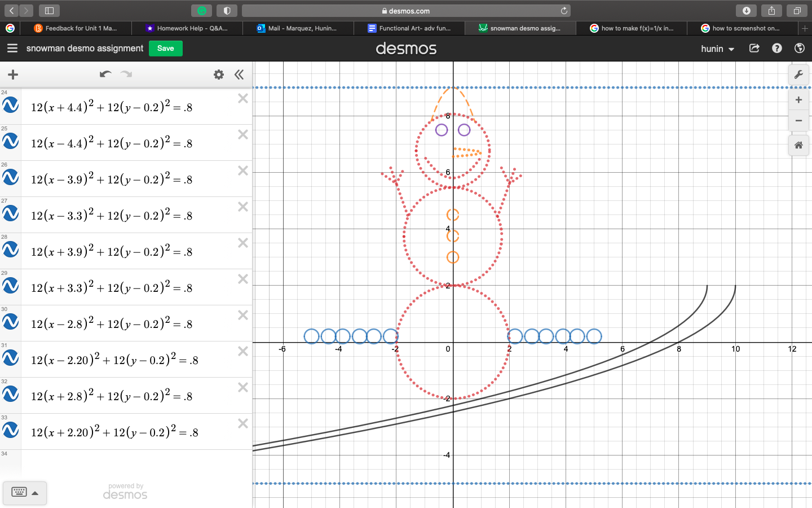This screenshot has width=812, height=508.
Task: Delete expression 30
Action: coord(243,315)
